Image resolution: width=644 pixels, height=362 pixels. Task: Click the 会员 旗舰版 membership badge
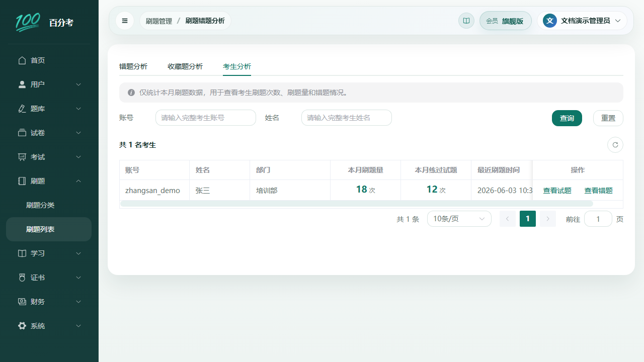[506, 21]
